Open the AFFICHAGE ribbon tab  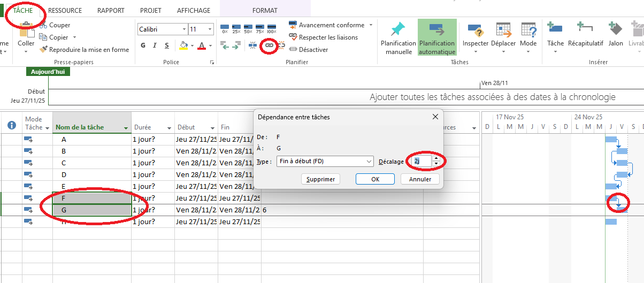pyautogui.click(x=194, y=10)
